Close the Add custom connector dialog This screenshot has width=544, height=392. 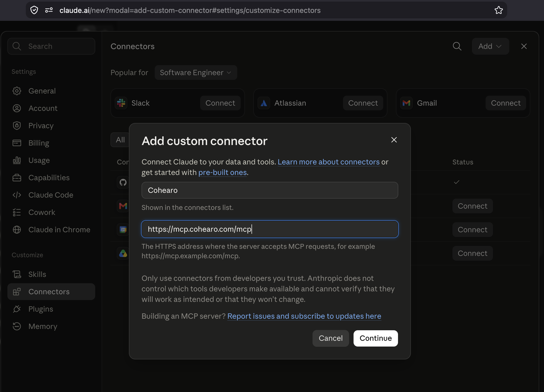click(394, 140)
